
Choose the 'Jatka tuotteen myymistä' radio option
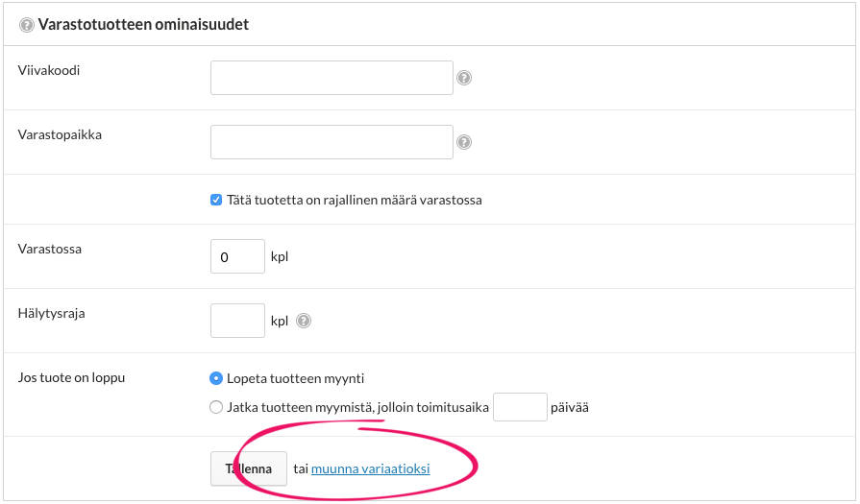coord(216,407)
